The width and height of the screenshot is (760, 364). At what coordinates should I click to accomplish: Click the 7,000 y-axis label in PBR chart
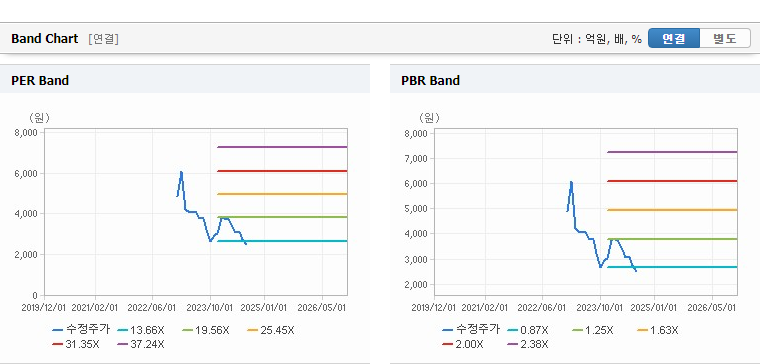click(x=417, y=158)
